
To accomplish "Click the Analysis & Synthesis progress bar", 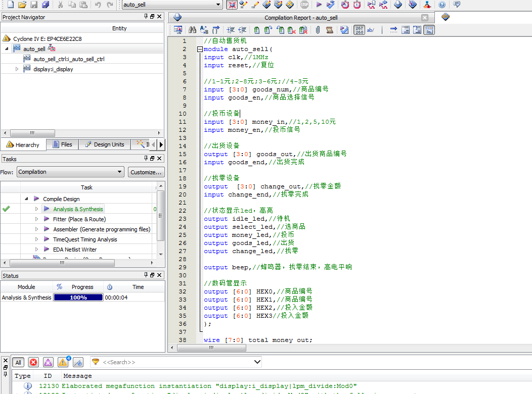I will coord(78,298).
